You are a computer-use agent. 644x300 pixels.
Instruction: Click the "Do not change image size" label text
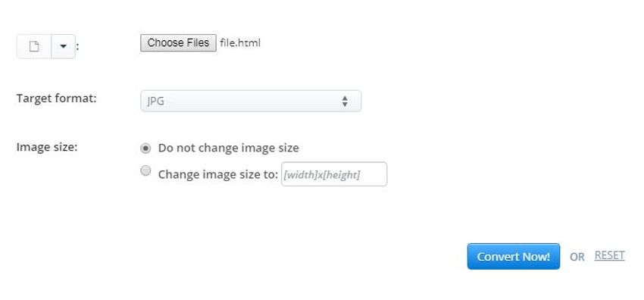pos(228,148)
